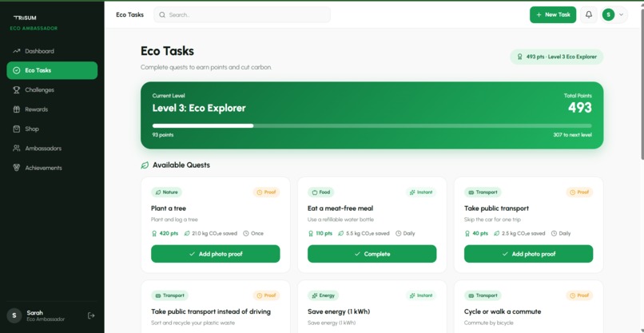The height and width of the screenshot is (333, 644).
Task: Focus the Search input field
Action: [x=242, y=15]
